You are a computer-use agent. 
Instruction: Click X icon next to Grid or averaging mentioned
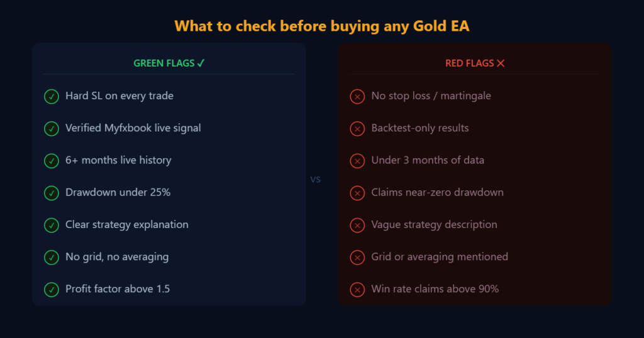coord(357,258)
